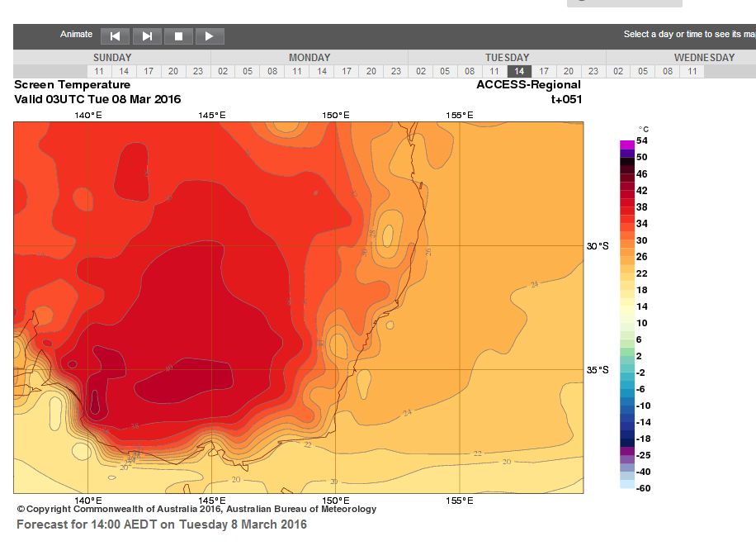Pick Monday's 14 time slot
Screen dimensions: 756x560
pos(322,71)
